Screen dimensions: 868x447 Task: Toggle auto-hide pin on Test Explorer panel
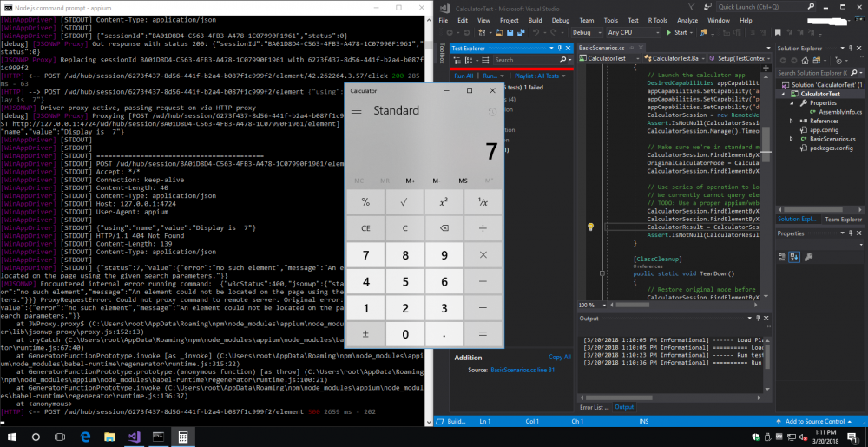tap(560, 48)
